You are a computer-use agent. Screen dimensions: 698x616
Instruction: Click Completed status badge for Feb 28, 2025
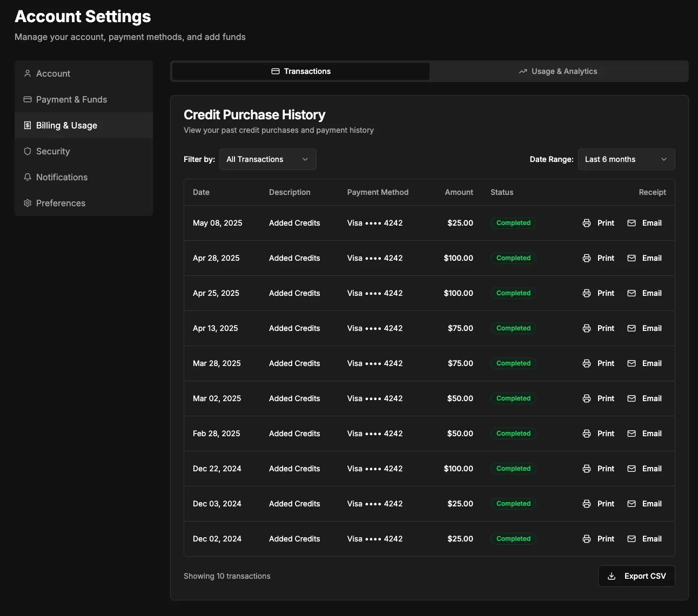pos(513,434)
